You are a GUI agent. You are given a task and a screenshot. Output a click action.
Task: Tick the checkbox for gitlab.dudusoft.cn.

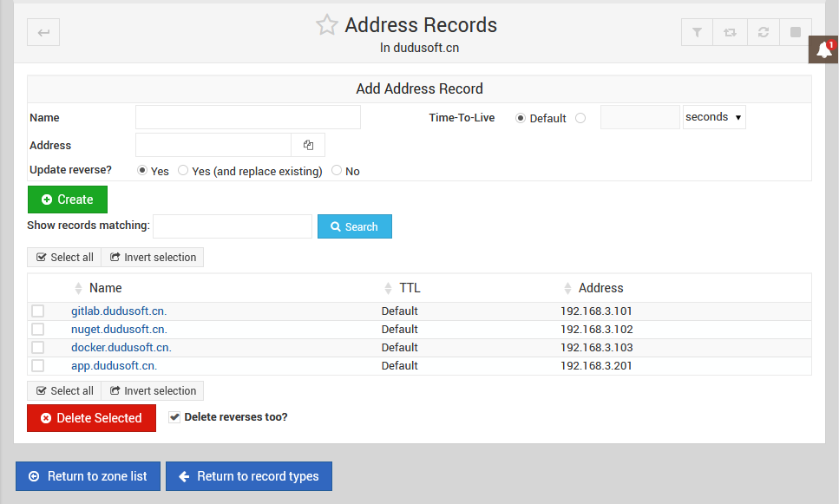[x=38, y=311]
